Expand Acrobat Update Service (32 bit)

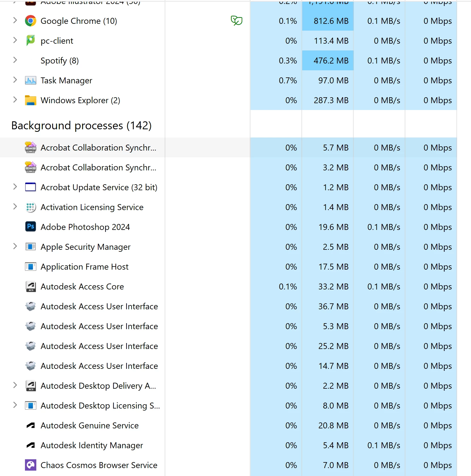[x=15, y=187]
